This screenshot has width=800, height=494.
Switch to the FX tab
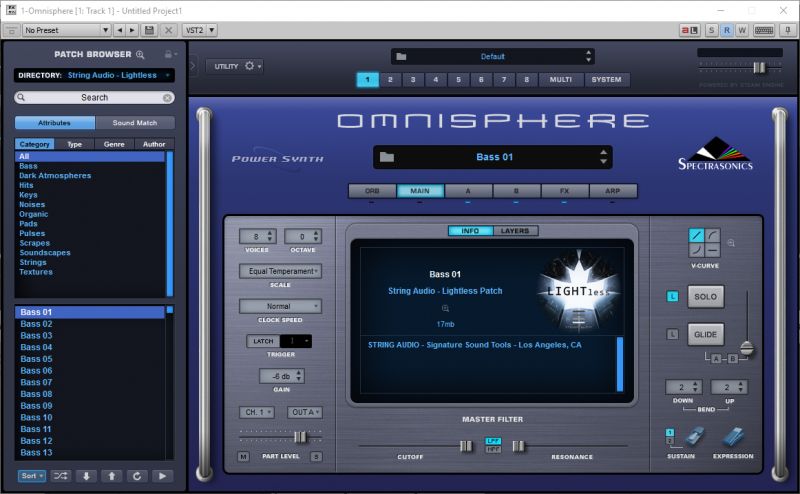click(564, 191)
